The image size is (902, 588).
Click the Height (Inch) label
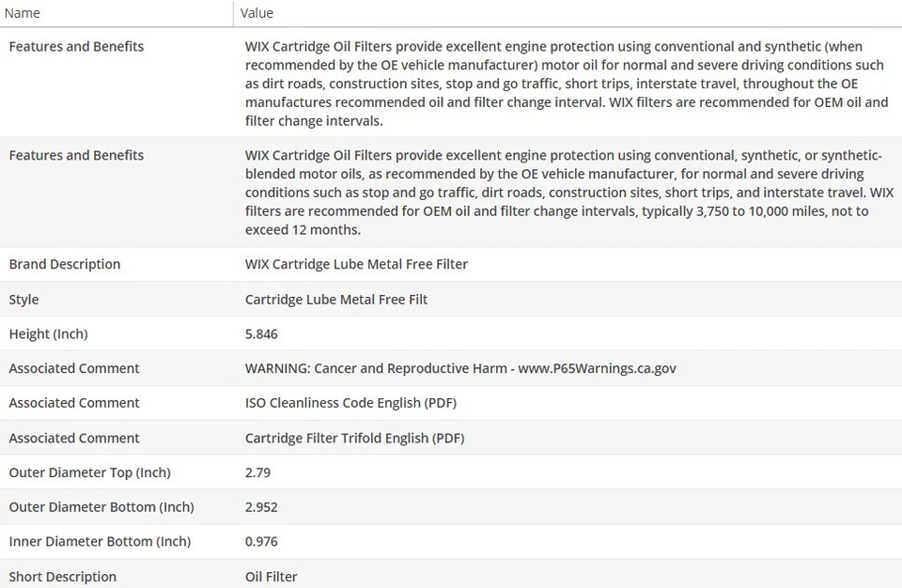coord(48,333)
